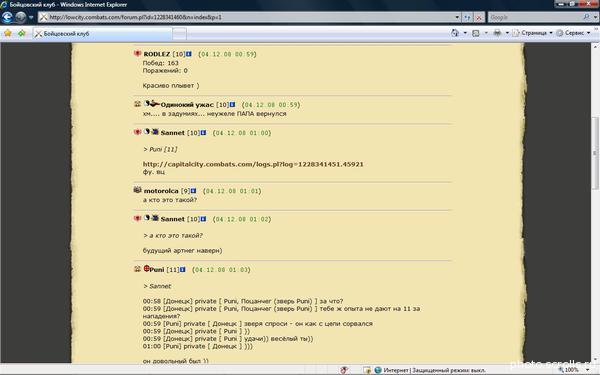
Task: Click the text 'будущий артнег наверн)'
Action: [x=182, y=251]
